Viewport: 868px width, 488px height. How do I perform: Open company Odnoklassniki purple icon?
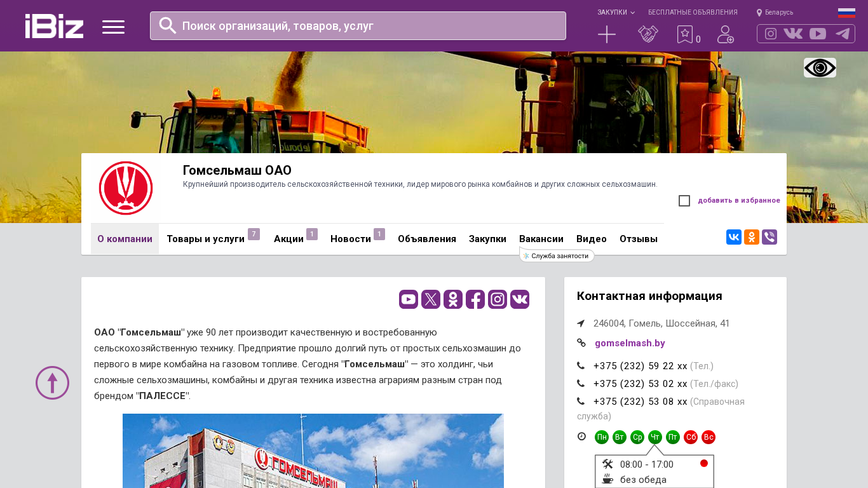point(453,299)
